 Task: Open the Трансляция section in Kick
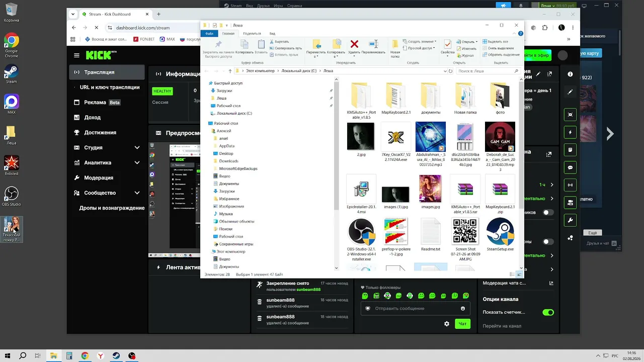click(107, 72)
